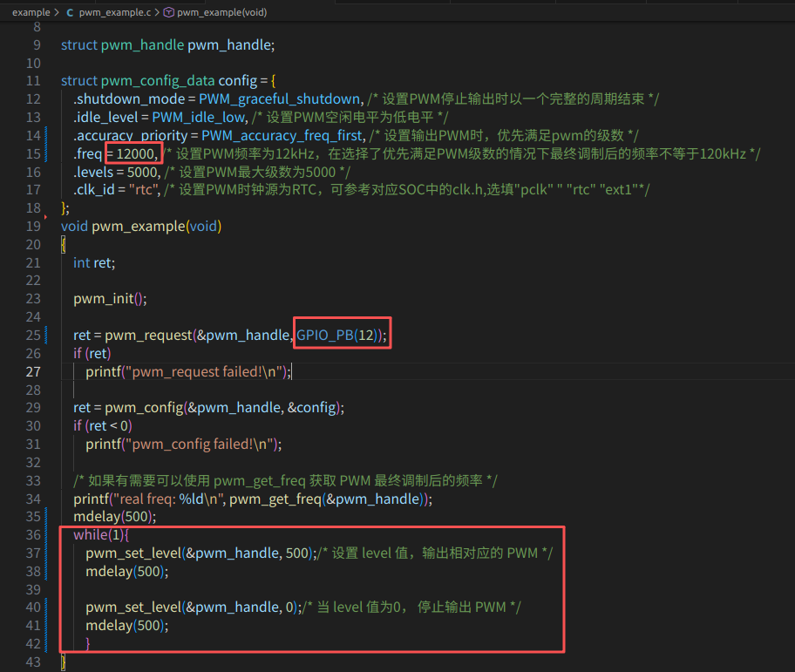Viewport: 795px width, 672px height.
Task: Click mdelay(500) on line 38
Action: (126, 571)
